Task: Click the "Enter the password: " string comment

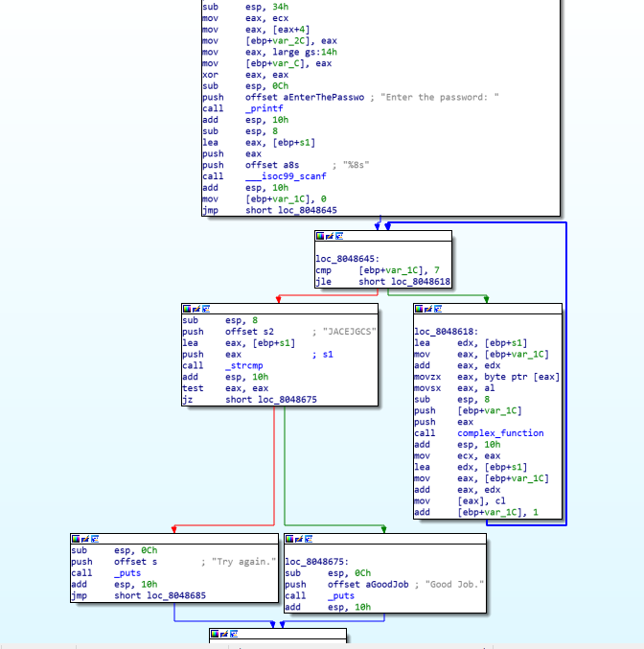Action: [440, 97]
